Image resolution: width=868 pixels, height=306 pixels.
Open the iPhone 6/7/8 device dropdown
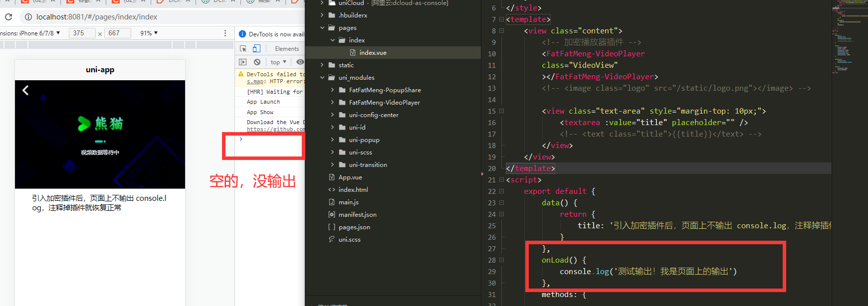point(31,33)
